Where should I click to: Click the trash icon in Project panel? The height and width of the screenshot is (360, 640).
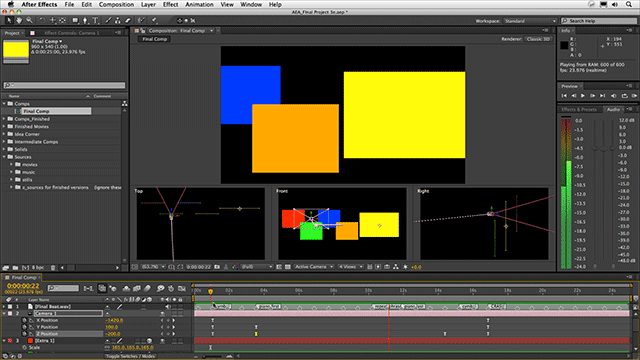tap(53, 268)
